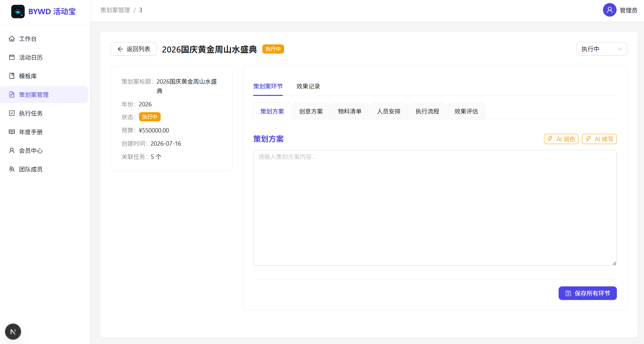
Task: Click the BYWD 活动宝 brand name text
Action: click(x=52, y=12)
